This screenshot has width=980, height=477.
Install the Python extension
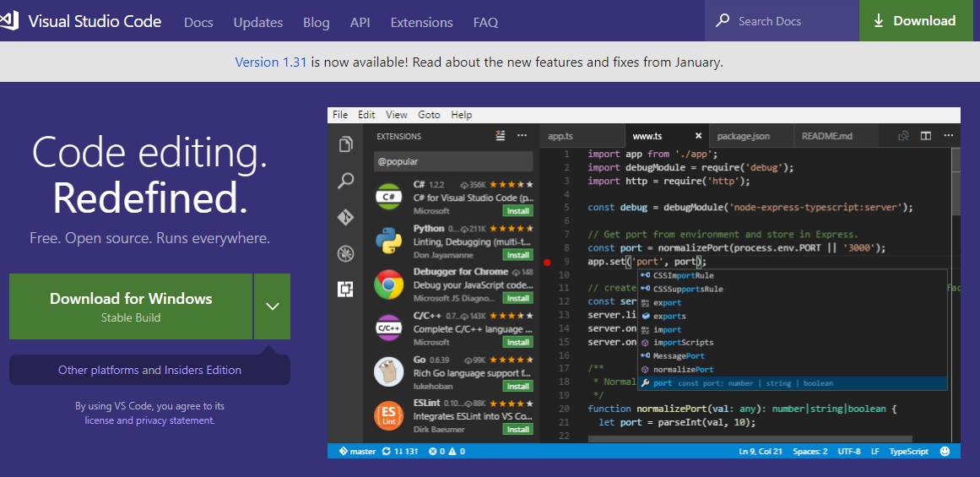(x=518, y=255)
